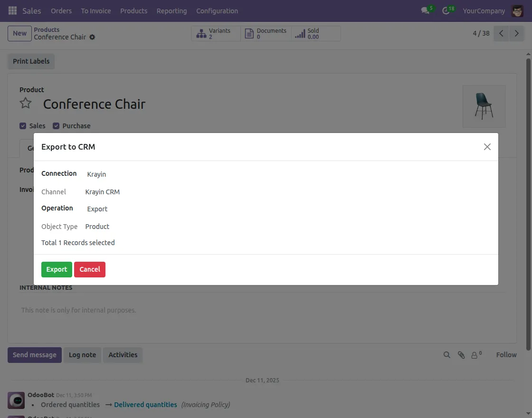Click the Total 1 Records selected text

click(78, 243)
